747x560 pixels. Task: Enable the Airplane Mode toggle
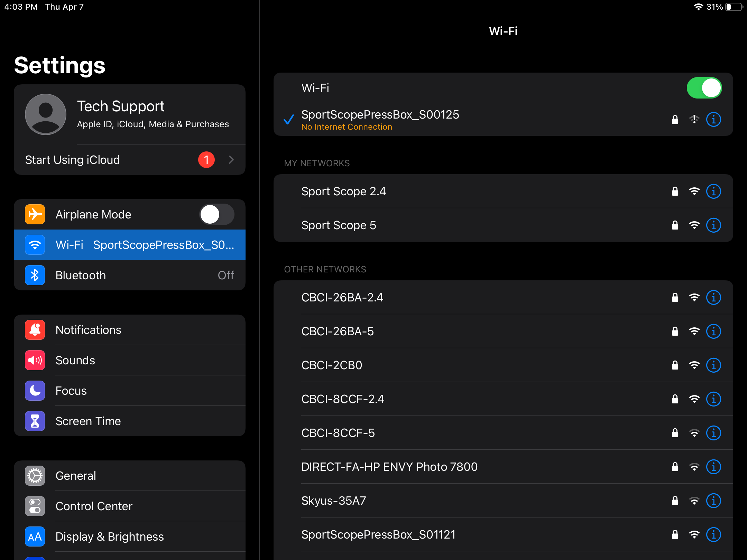click(217, 214)
